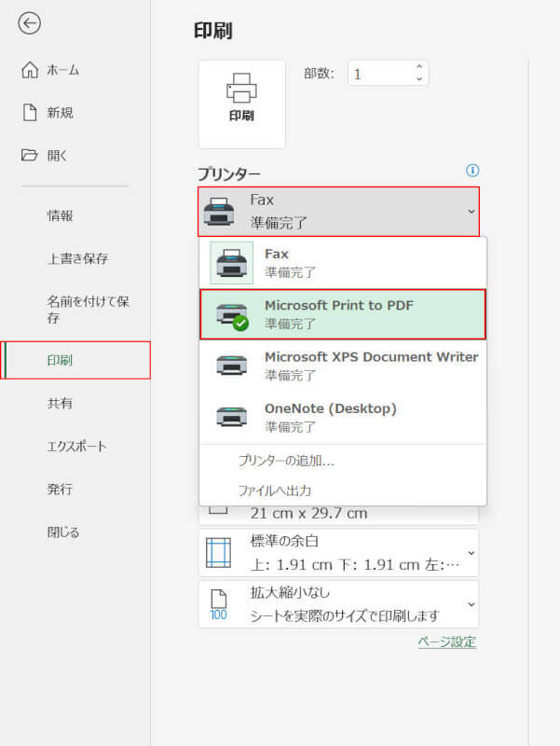Click ファイルへ出力 (Print to file)

(x=275, y=490)
